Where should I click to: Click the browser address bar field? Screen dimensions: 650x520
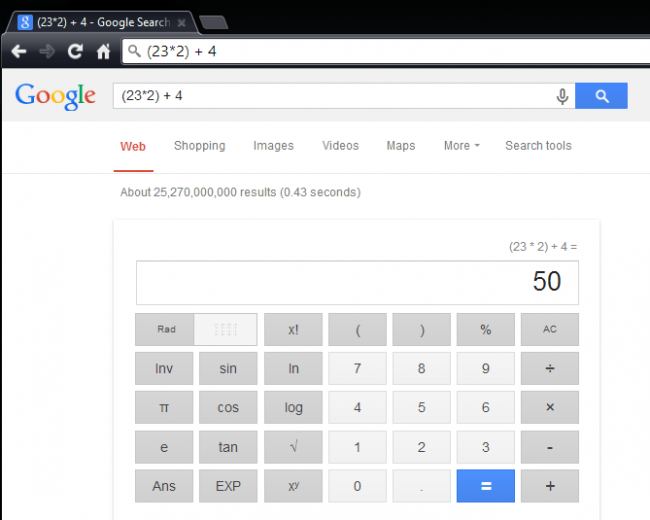386,51
